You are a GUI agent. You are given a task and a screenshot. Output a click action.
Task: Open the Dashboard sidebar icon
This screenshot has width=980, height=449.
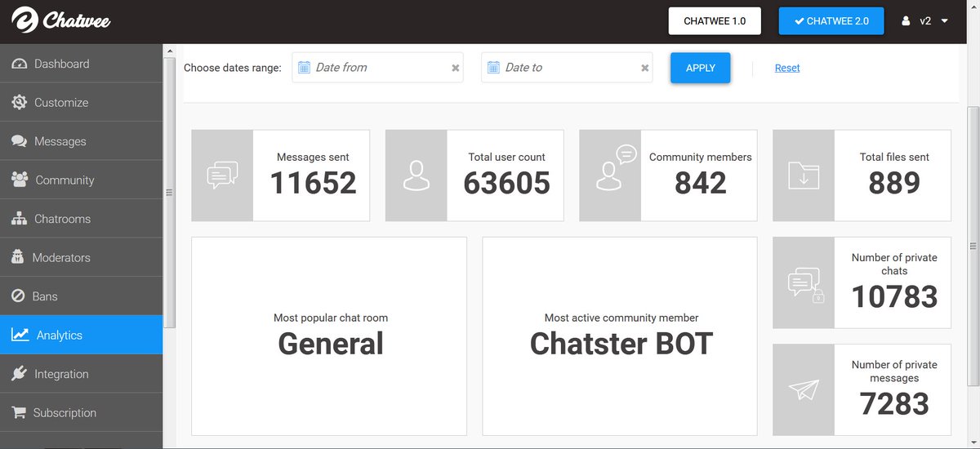20,64
